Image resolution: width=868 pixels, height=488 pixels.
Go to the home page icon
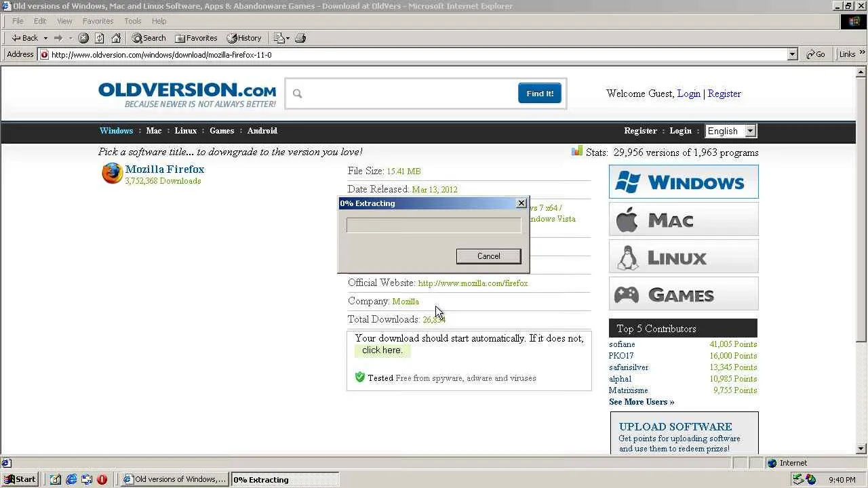(x=116, y=38)
